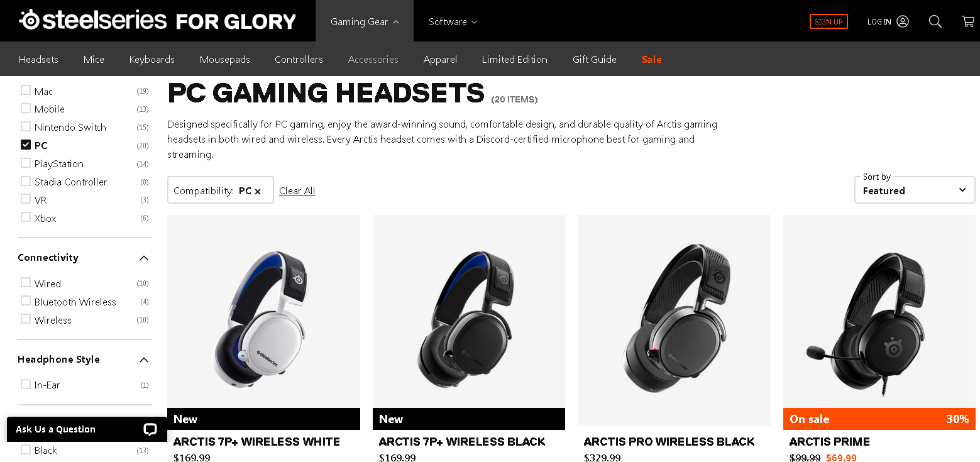The image size is (980, 462).
Task: Check the Bluetooth Wireless checkbox
Action: coord(26,300)
